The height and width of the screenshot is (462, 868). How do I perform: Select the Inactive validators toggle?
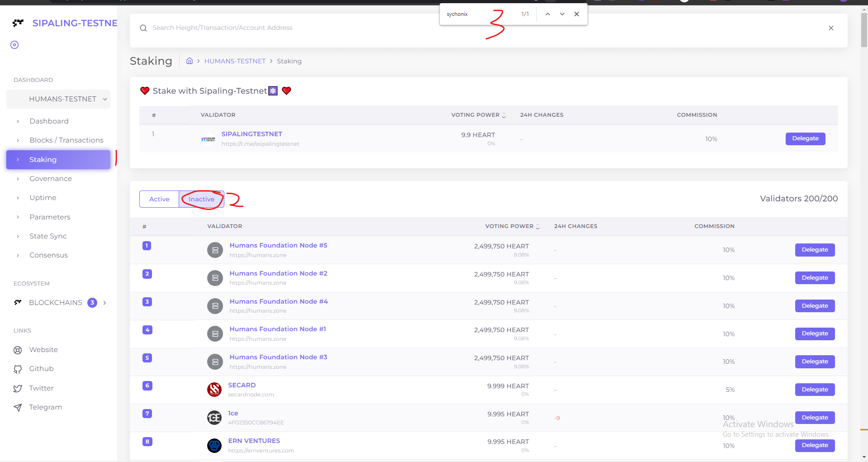coord(201,199)
